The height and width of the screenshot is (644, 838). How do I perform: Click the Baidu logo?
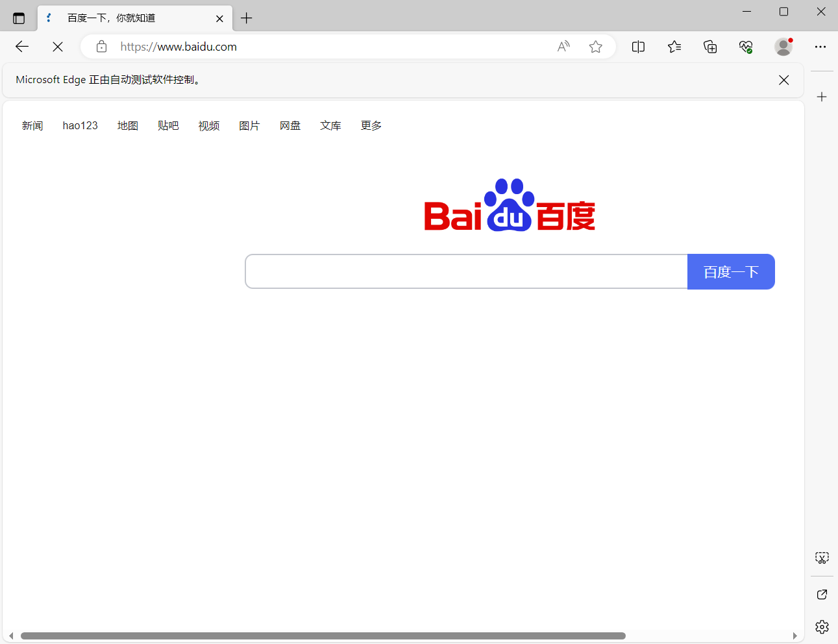click(510, 205)
